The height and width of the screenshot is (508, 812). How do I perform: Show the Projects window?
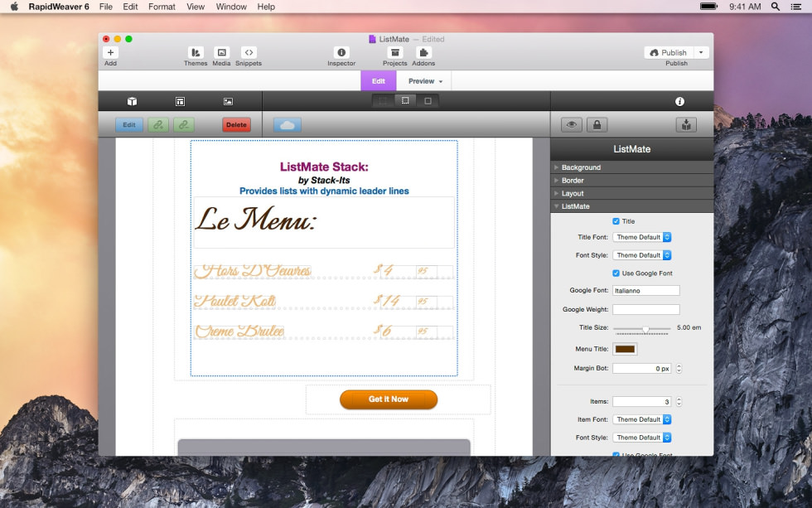coord(395,52)
